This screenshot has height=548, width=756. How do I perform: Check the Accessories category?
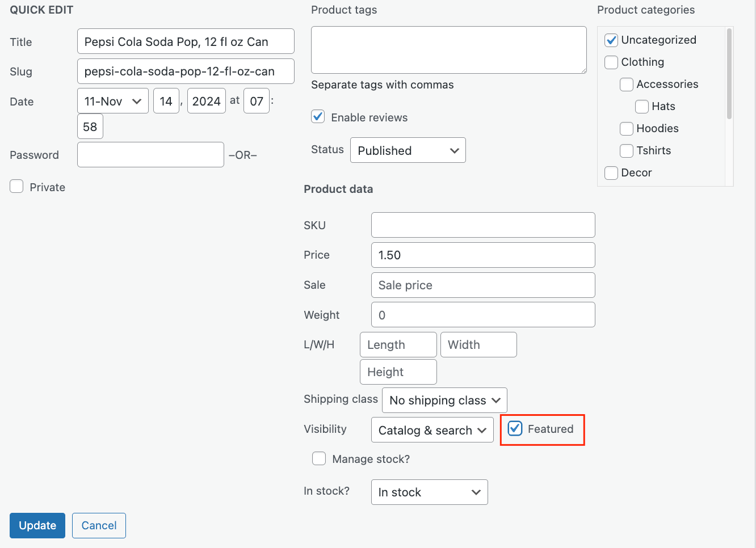pos(627,85)
